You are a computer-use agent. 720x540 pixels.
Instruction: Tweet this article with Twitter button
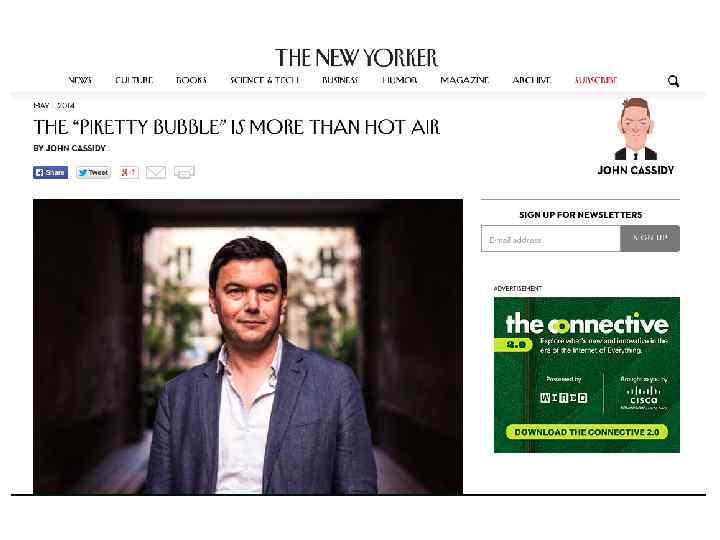coord(94,173)
